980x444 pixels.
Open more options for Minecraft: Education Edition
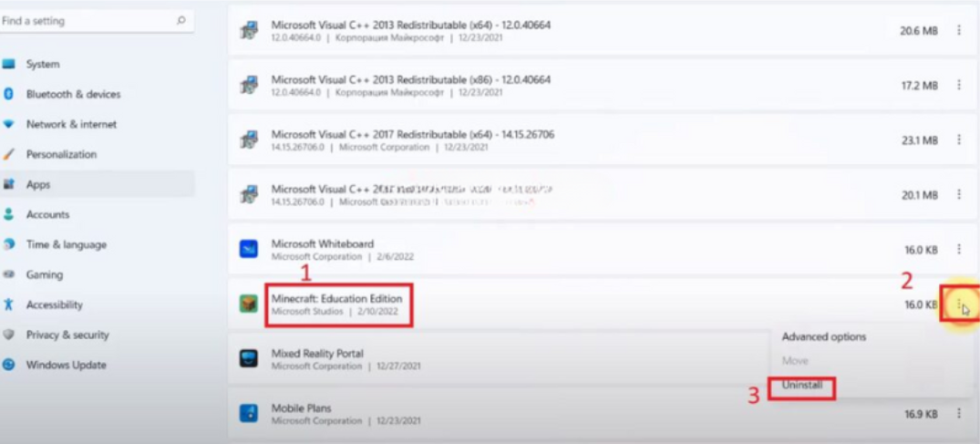(x=959, y=304)
